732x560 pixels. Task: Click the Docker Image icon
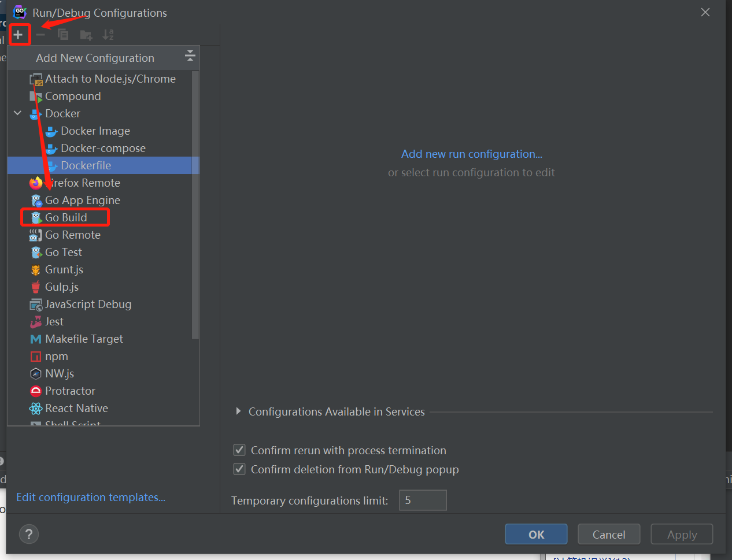tap(51, 131)
